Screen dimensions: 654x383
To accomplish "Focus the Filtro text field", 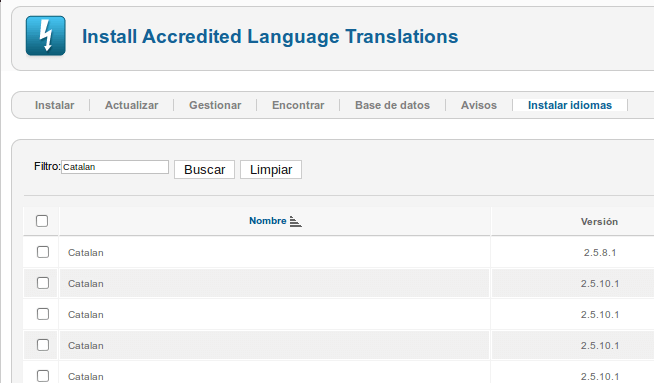I will pos(115,167).
